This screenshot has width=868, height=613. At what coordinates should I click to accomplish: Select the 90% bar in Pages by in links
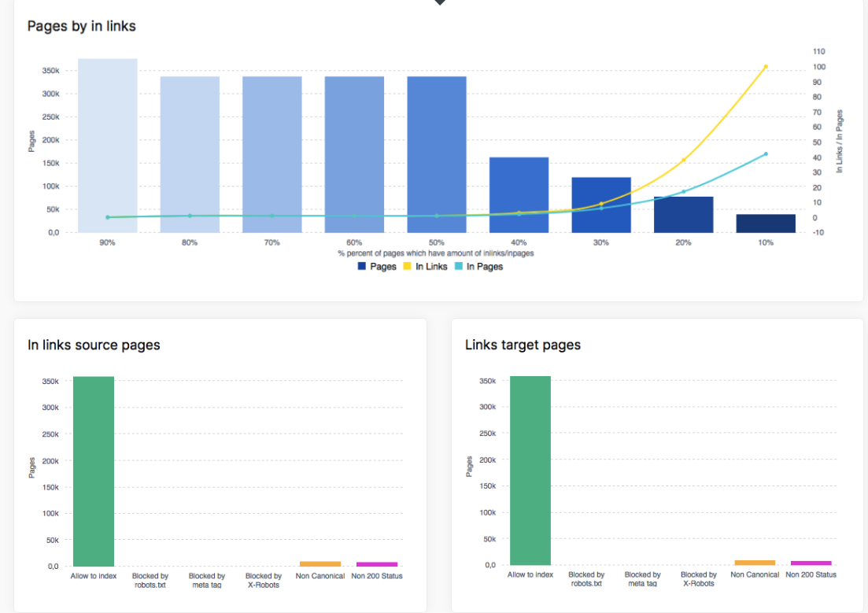click(108, 146)
